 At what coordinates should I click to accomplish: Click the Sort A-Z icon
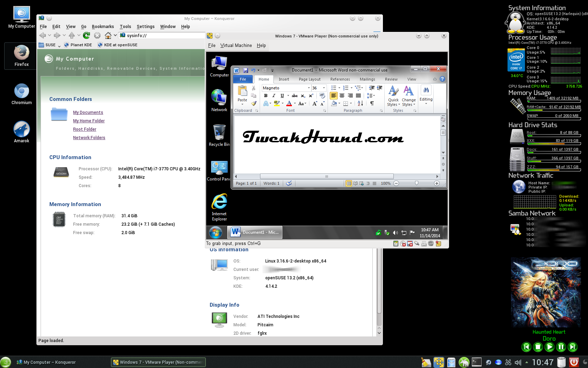[360, 103]
